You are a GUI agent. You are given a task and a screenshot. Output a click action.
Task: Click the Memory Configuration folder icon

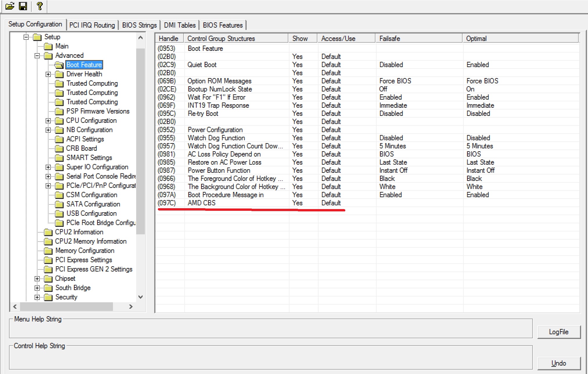48,251
